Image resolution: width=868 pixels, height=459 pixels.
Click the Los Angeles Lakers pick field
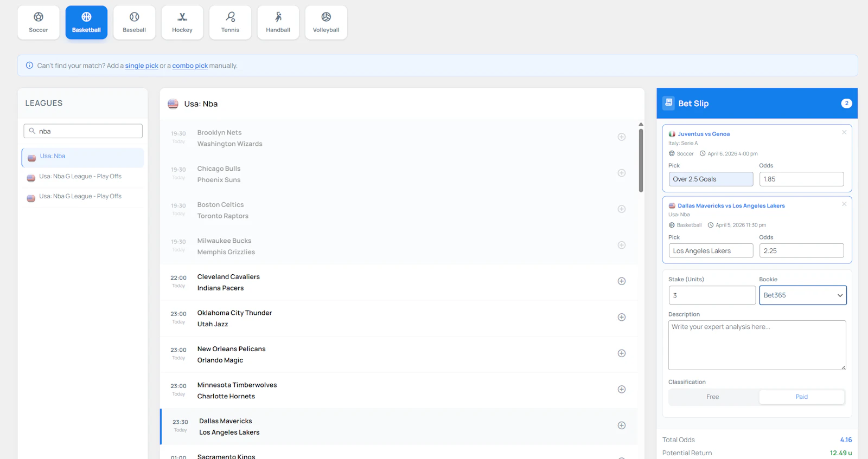pyautogui.click(x=711, y=251)
